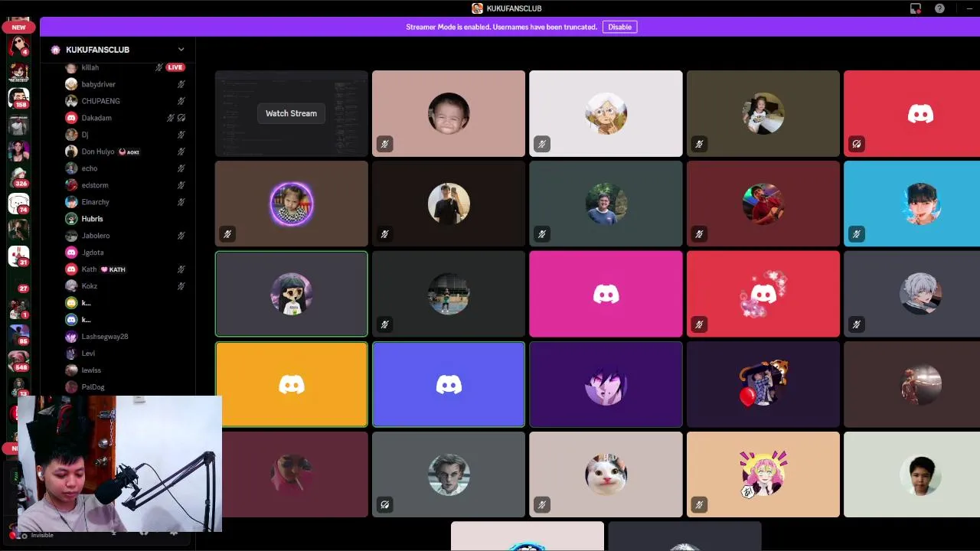Open the inbox icon in the title bar

pyautogui.click(x=915, y=8)
